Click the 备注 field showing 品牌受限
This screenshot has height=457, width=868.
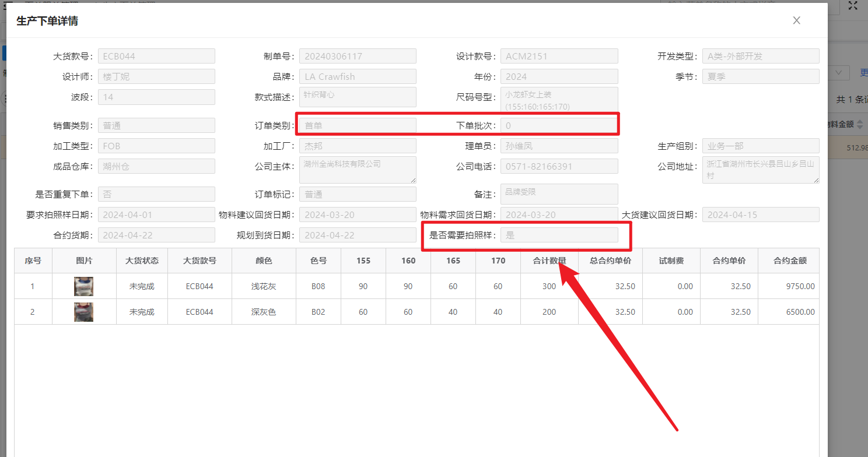click(x=558, y=194)
